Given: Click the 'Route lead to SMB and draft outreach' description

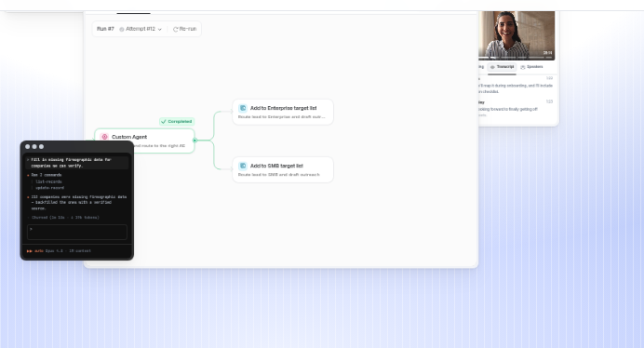Looking at the screenshot, I should [279, 175].
